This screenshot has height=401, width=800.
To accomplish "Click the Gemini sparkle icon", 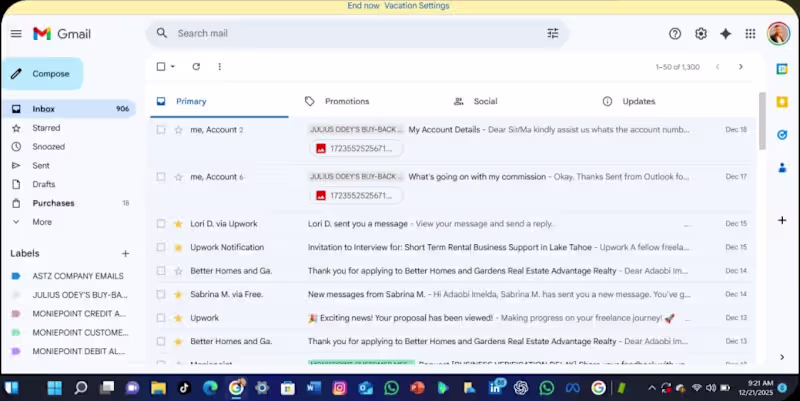I will click(726, 34).
